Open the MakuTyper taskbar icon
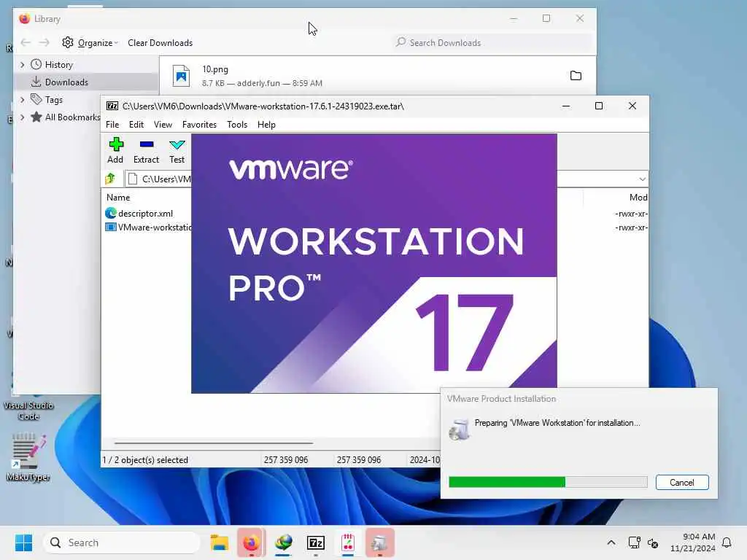 (348, 542)
